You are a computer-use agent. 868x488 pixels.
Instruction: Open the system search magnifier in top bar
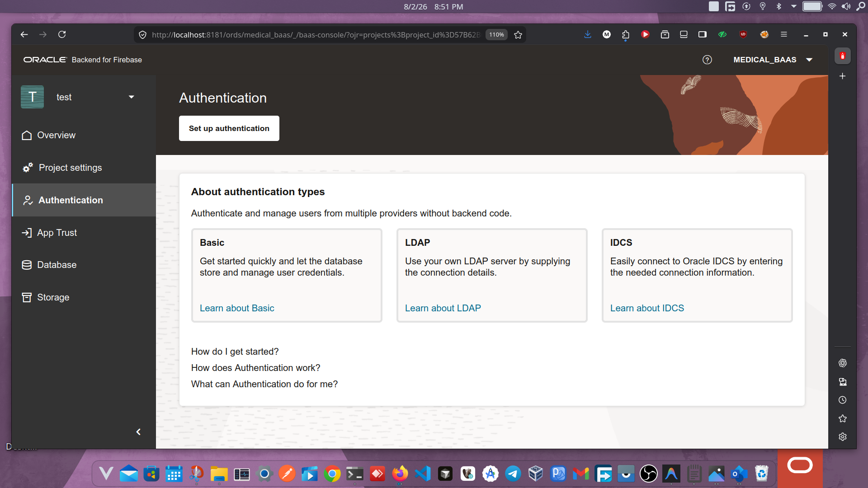(860, 6)
